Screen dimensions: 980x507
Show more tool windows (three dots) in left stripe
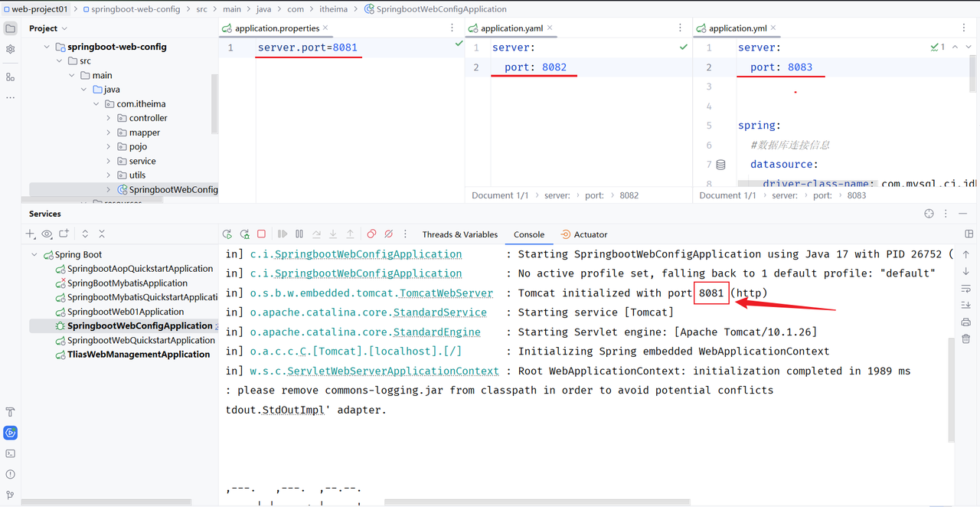pos(10,97)
